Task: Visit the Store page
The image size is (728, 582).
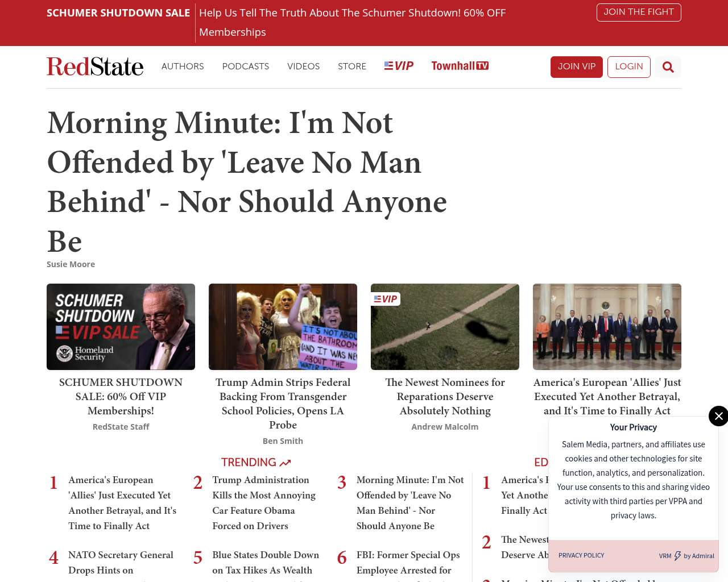Action: pos(352,66)
